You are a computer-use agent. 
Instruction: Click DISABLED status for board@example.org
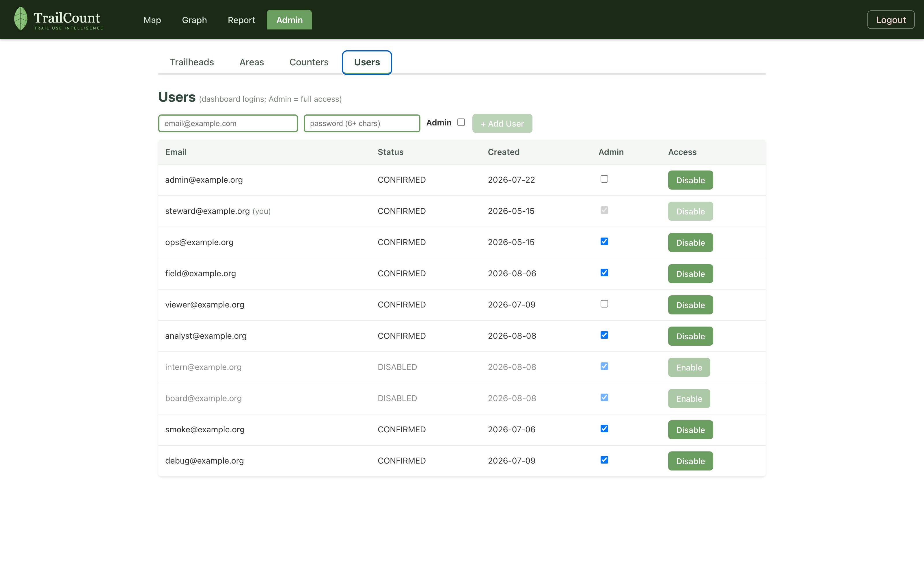(x=397, y=398)
